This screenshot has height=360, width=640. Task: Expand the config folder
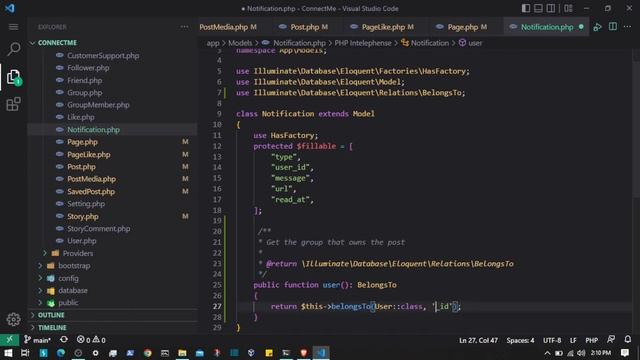68,278
